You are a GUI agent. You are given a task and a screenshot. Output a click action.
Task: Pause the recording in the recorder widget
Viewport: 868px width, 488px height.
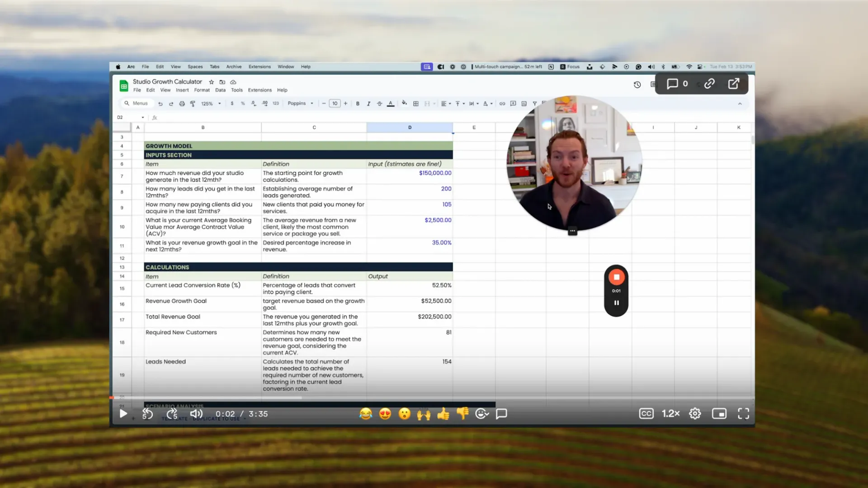pyautogui.click(x=616, y=303)
